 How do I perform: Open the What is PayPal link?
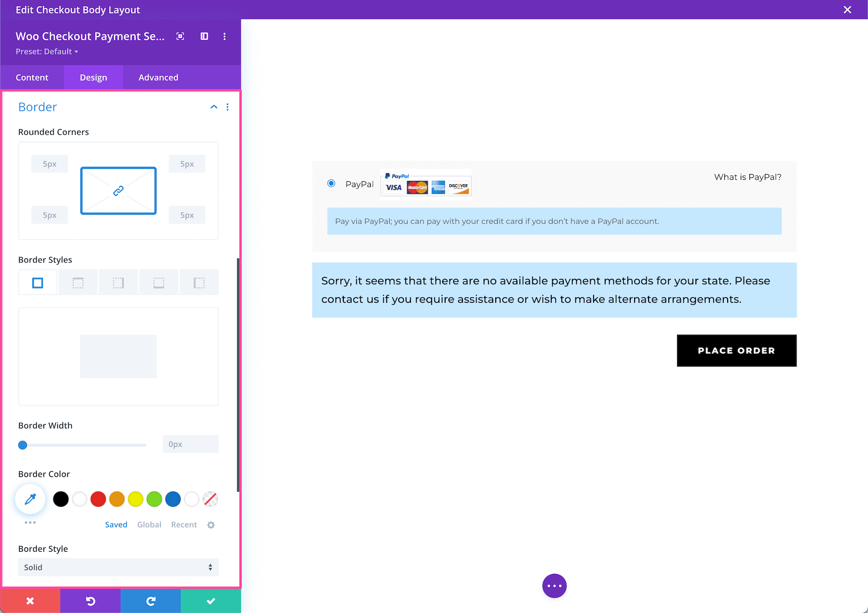(x=747, y=177)
